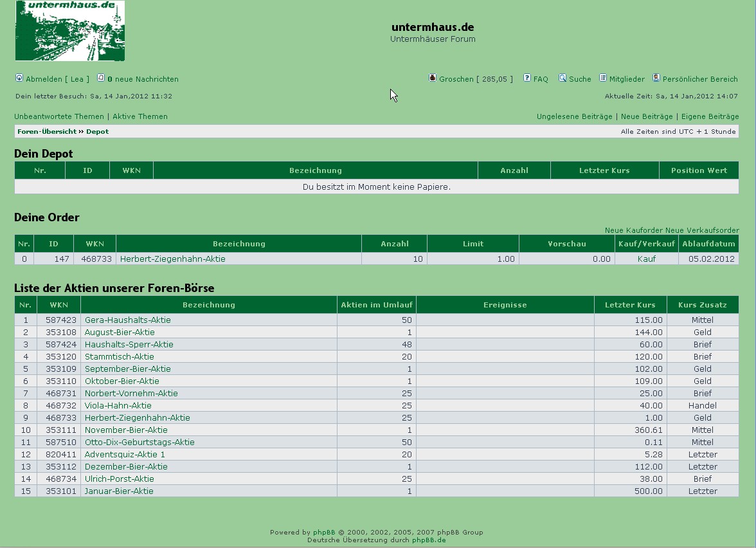Create Neue Kauforder
Image resolution: width=756 pixels, height=548 pixels.
[x=634, y=230]
